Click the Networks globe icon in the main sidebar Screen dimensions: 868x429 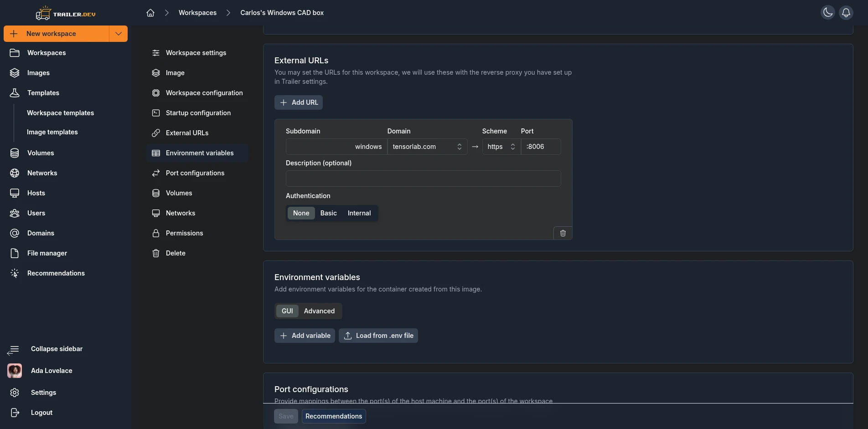15,173
